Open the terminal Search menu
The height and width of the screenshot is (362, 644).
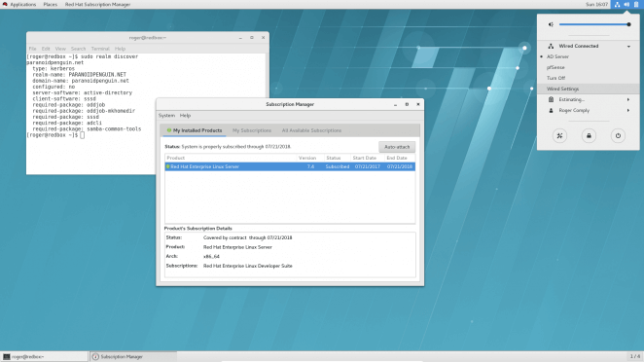pyautogui.click(x=78, y=49)
